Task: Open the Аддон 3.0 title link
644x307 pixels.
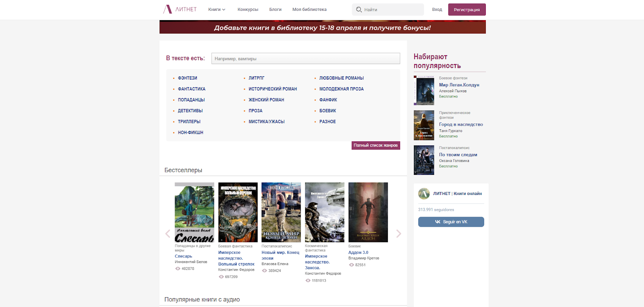Action: tap(358, 253)
